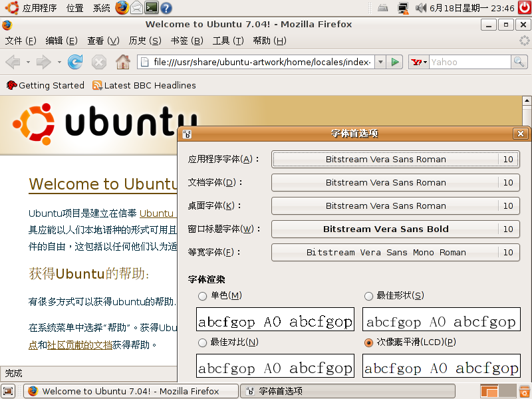Click the 单色 font rendering preview sample

[275, 319]
